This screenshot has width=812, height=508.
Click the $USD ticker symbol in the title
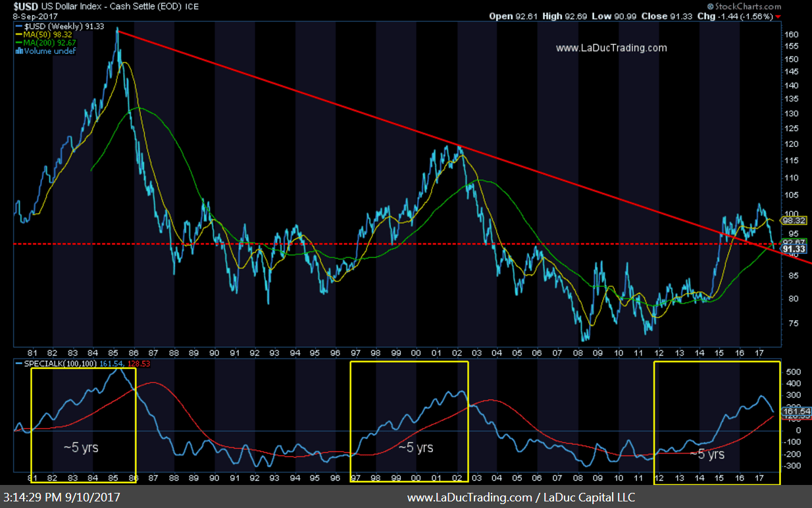pyautogui.click(x=26, y=6)
